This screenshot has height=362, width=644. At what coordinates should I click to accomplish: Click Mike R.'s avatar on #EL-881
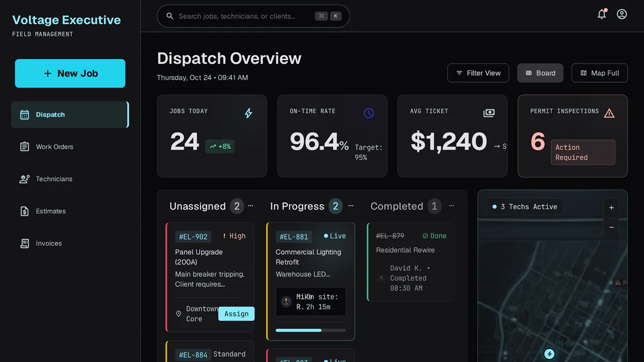click(x=286, y=301)
